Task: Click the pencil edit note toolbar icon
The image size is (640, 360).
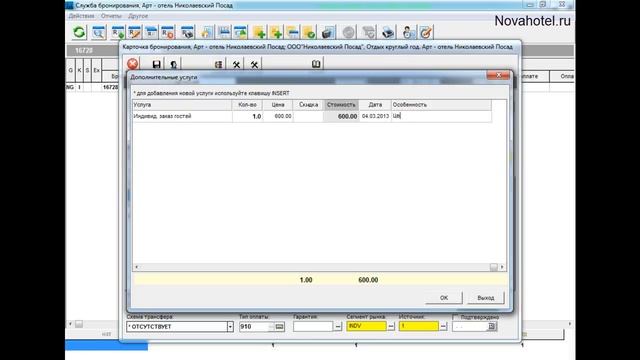Action: 426,33
